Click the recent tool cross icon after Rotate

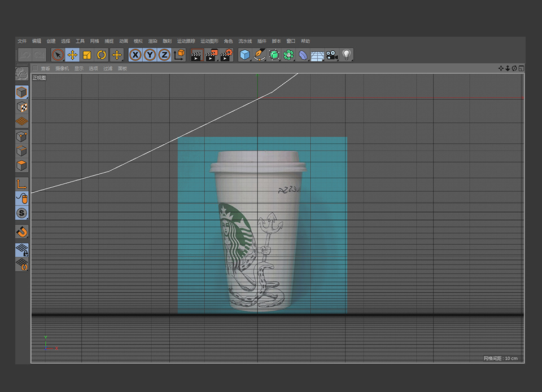tap(117, 55)
